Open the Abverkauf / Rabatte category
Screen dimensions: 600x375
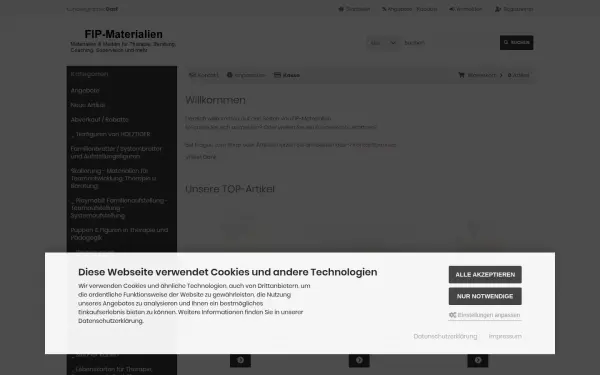(x=99, y=119)
